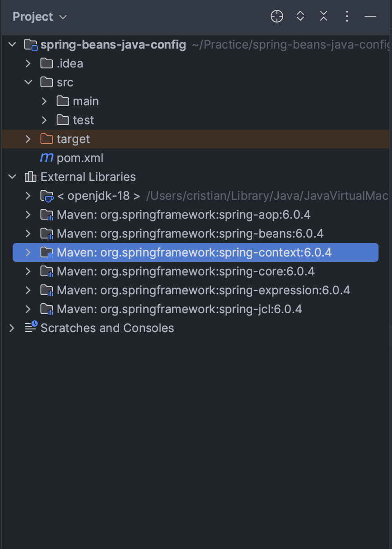Click the Maven pom.xml file icon

47,158
